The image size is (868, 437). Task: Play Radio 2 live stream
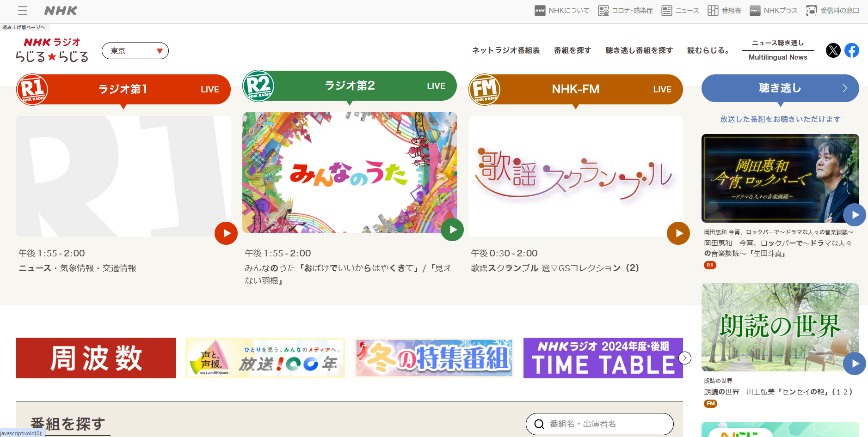pos(452,230)
